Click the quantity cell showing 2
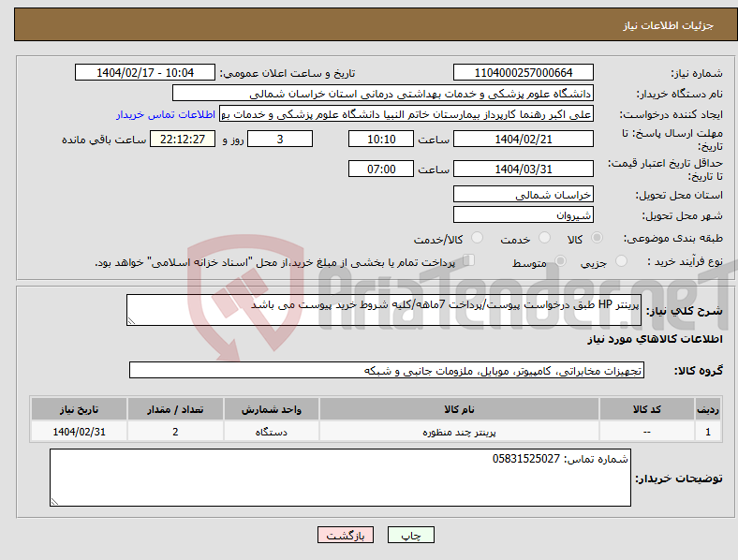Viewport: 738px width, 560px height. coord(175,431)
